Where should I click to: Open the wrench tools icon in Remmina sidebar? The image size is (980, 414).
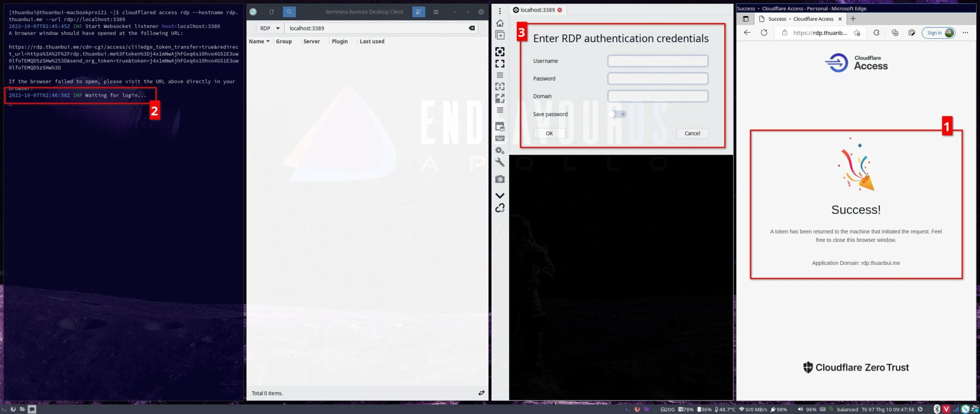500,162
